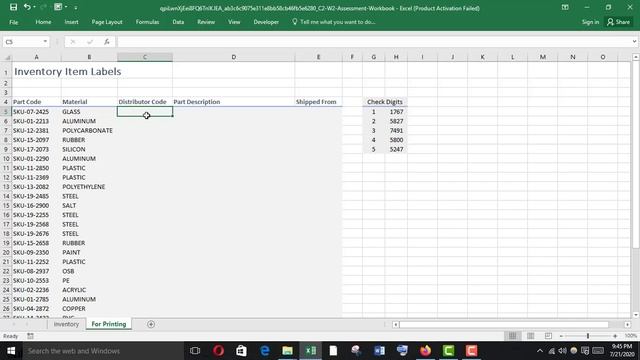Select column H header
The height and width of the screenshot is (360, 640).
tap(396, 57)
